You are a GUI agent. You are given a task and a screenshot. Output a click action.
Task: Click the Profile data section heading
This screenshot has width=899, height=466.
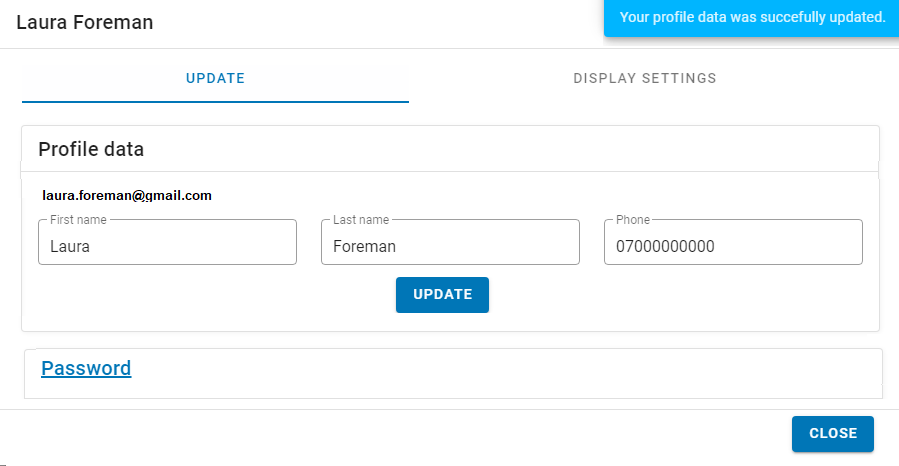[91, 150]
